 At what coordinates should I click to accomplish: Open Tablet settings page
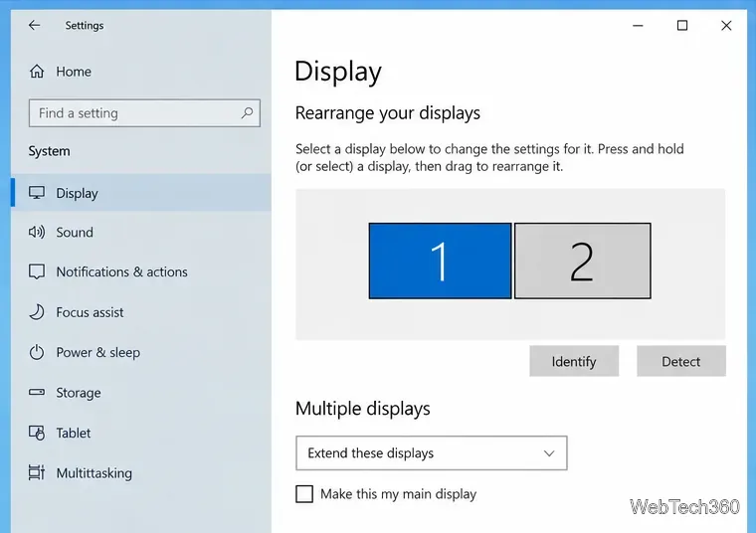click(x=141, y=433)
